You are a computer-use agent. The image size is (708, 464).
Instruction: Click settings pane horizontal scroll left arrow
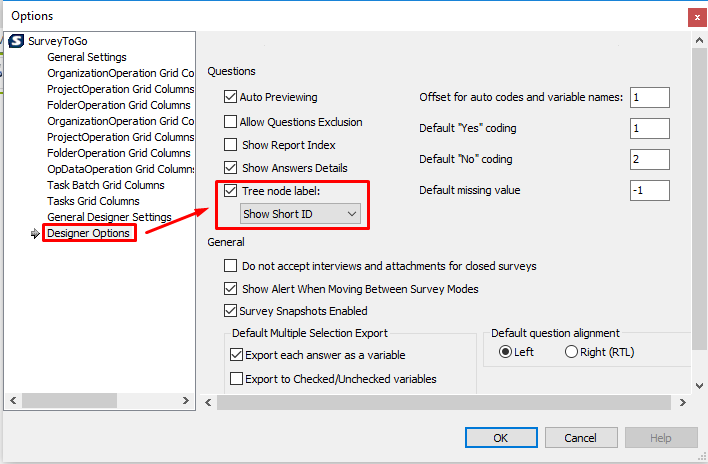pos(208,402)
